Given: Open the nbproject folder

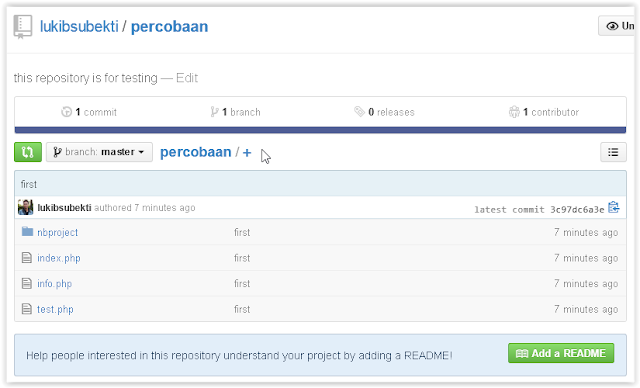Looking at the screenshot, I should (58, 233).
